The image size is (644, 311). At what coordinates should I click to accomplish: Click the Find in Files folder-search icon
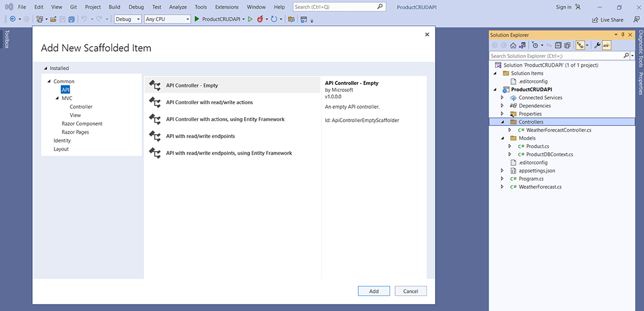(x=292, y=19)
